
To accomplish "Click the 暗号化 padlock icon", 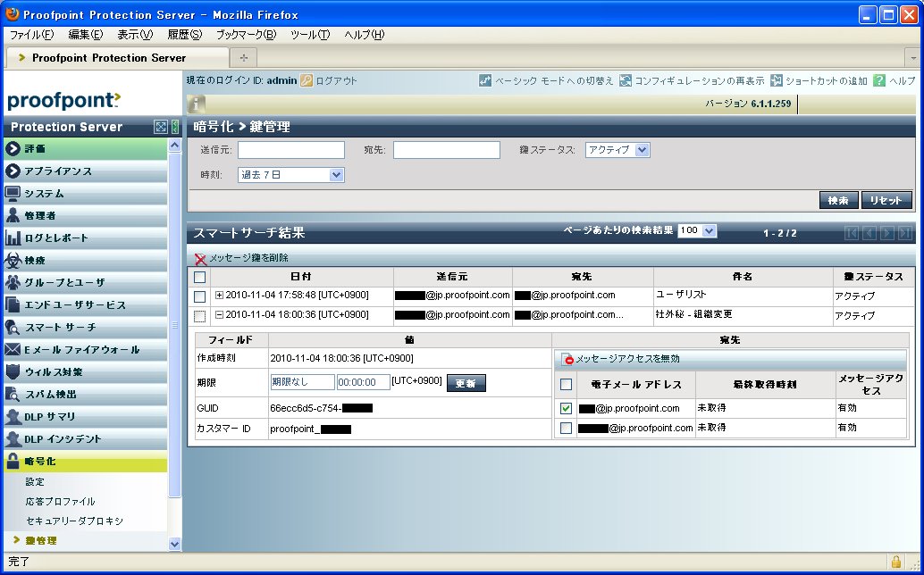I will 13,462.
